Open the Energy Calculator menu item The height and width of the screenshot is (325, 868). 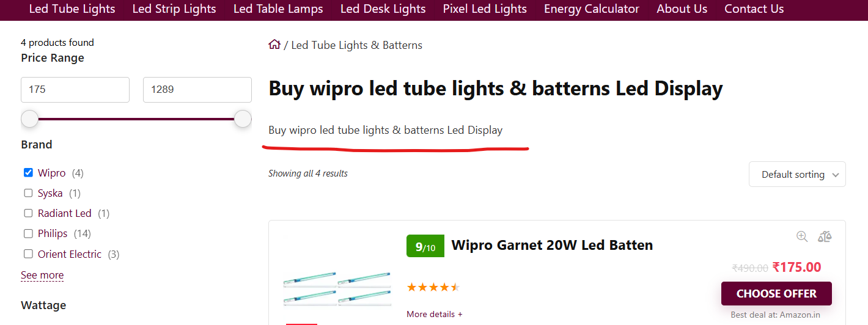[592, 9]
